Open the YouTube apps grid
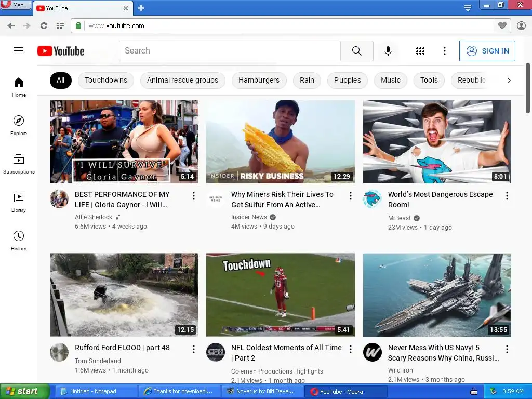The image size is (532, 399). coord(420,51)
